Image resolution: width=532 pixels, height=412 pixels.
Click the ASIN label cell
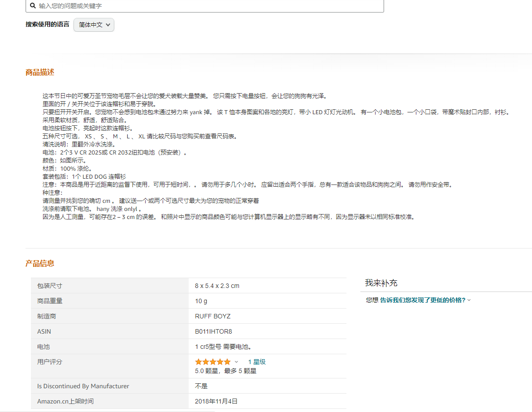pos(110,332)
